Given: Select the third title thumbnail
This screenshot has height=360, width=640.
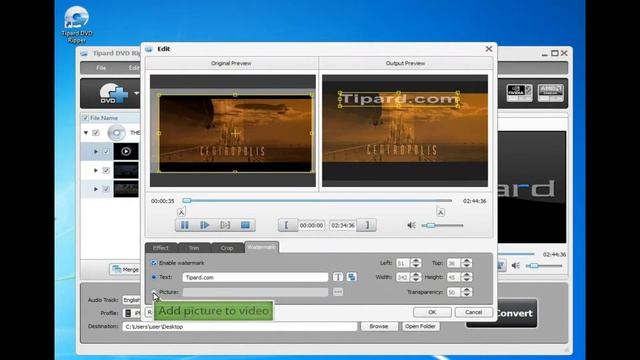Looking at the screenshot, I should 126,189.
